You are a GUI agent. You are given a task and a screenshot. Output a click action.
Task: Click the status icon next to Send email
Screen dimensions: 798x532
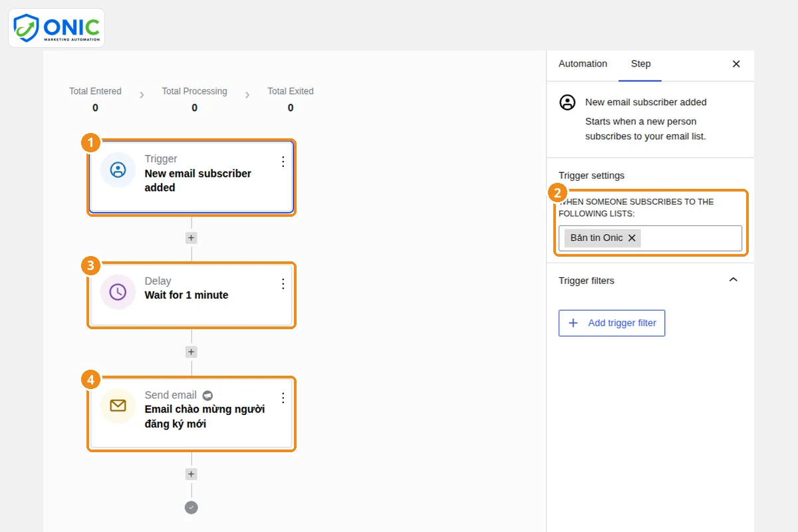[x=207, y=395]
